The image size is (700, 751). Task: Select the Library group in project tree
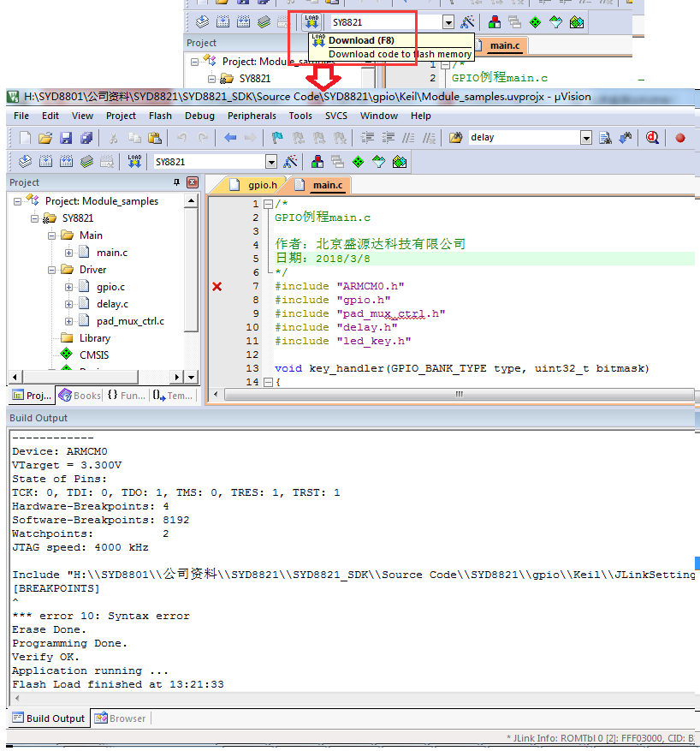tap(95, 338)
